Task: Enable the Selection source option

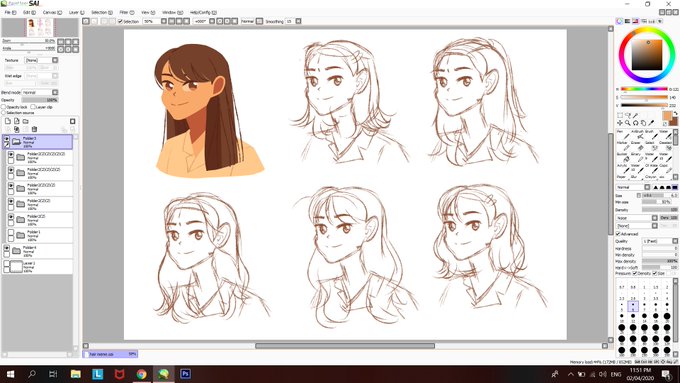Action: click(x=4, y=112)
